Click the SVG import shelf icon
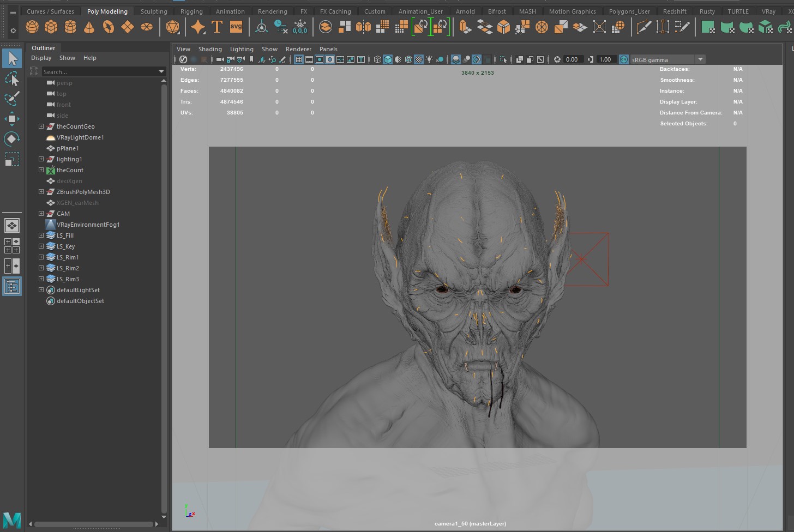This screenshot has width=794, height=532. [236, 26]
